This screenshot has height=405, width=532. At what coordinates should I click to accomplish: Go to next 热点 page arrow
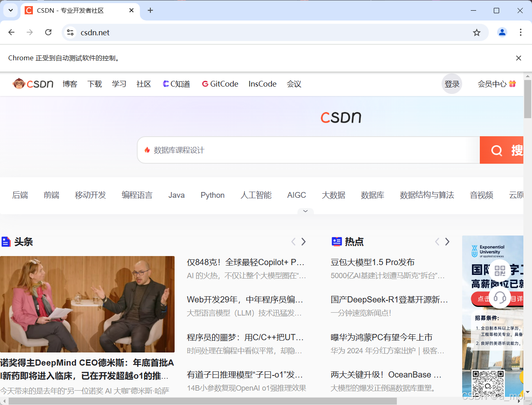tap(447, 242)
